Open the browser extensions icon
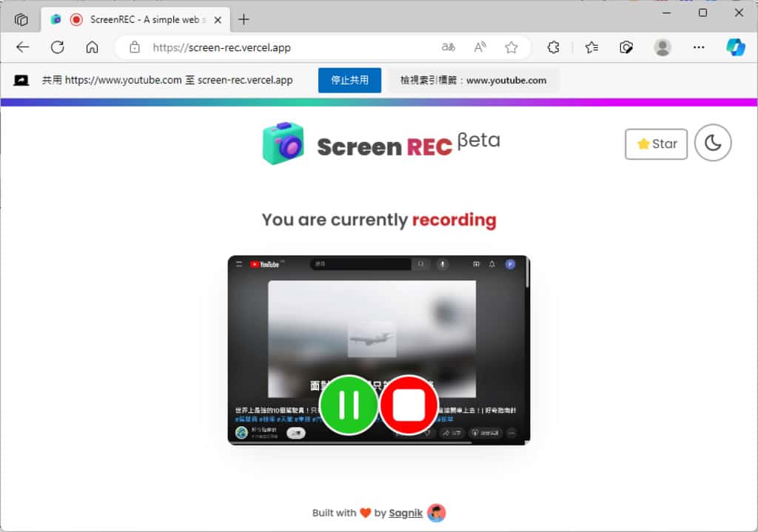 click(554, 47)
